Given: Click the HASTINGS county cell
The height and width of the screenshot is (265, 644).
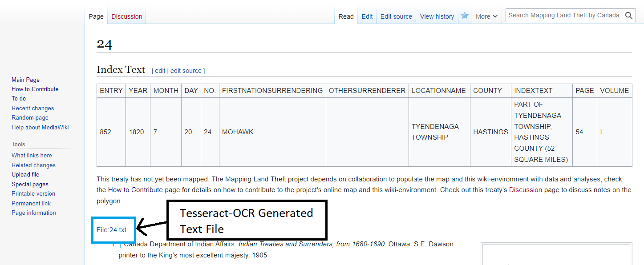Looking at the screenshot, I should click(x=490, y=132).
